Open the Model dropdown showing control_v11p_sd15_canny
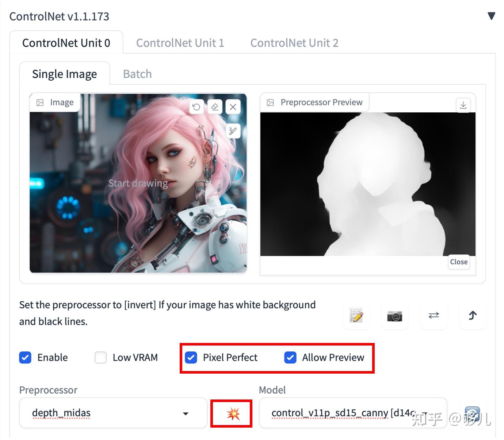This screenshot has width=504, height=440. click(352, 413)
